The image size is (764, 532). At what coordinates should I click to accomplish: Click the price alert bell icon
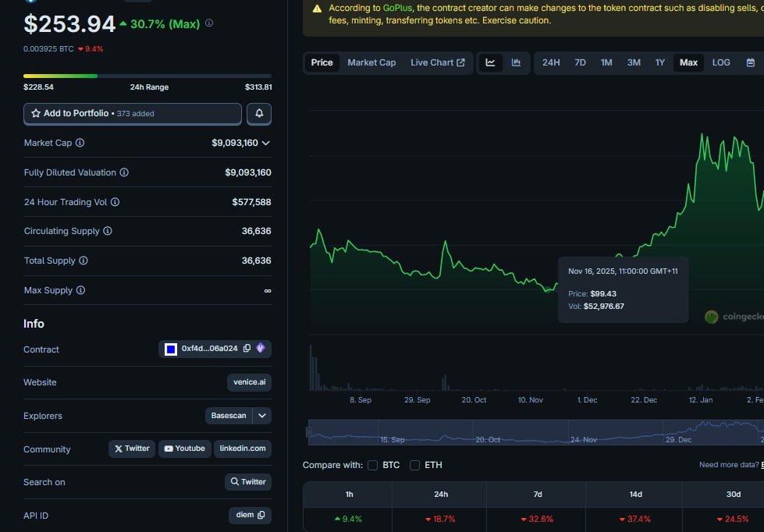click(x=259, y=114)
